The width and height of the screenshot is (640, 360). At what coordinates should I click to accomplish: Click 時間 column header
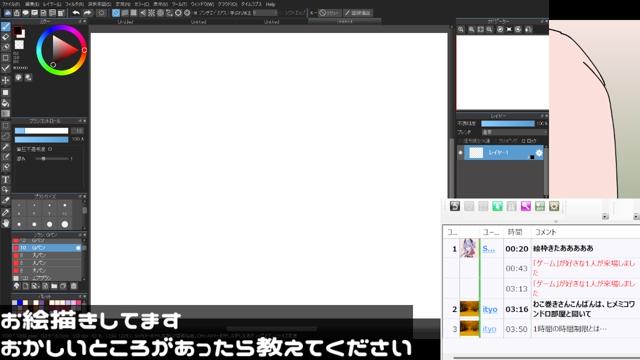tap(515, 232)
